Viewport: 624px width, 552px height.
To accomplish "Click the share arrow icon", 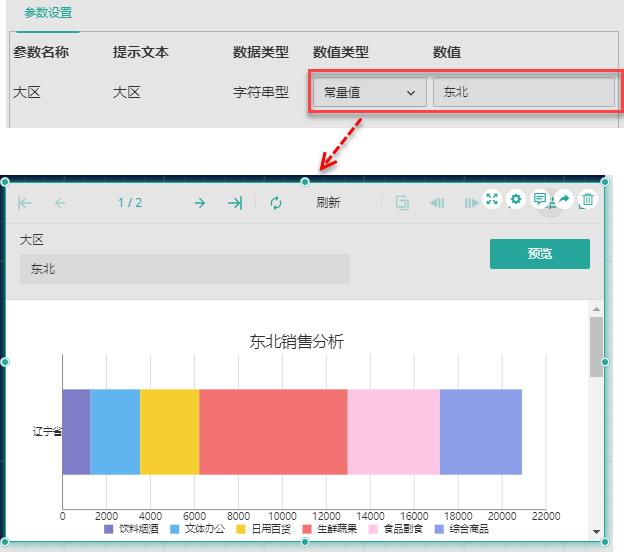I will point(564,199).
